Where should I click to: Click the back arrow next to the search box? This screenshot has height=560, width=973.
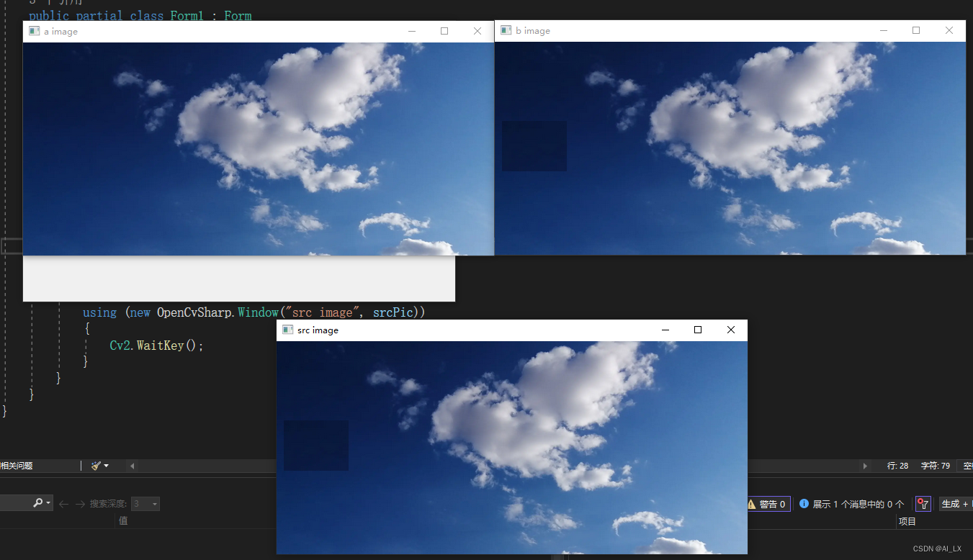point(63,504)
